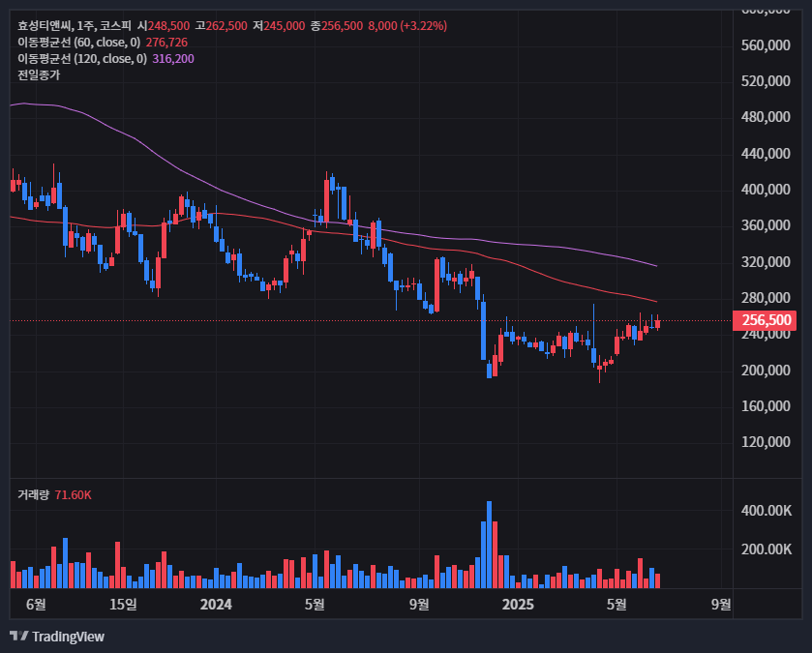Click the legend closing price value 256,500

click(342, 26)
